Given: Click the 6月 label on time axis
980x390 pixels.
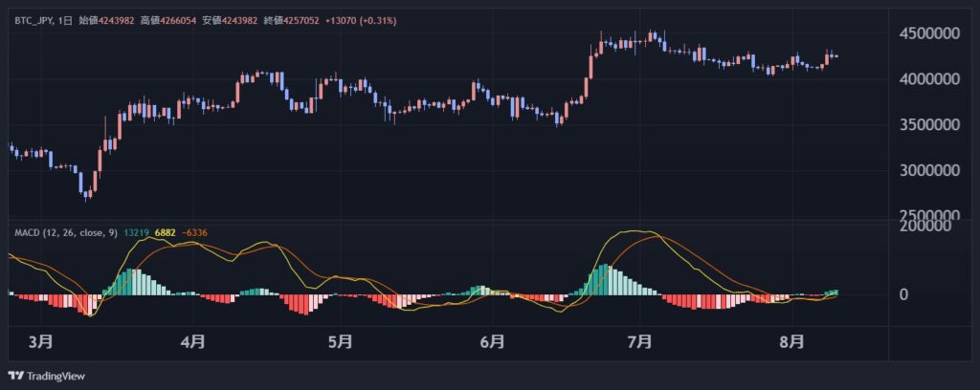Looking at the screenshot, I should coord(492,340).
